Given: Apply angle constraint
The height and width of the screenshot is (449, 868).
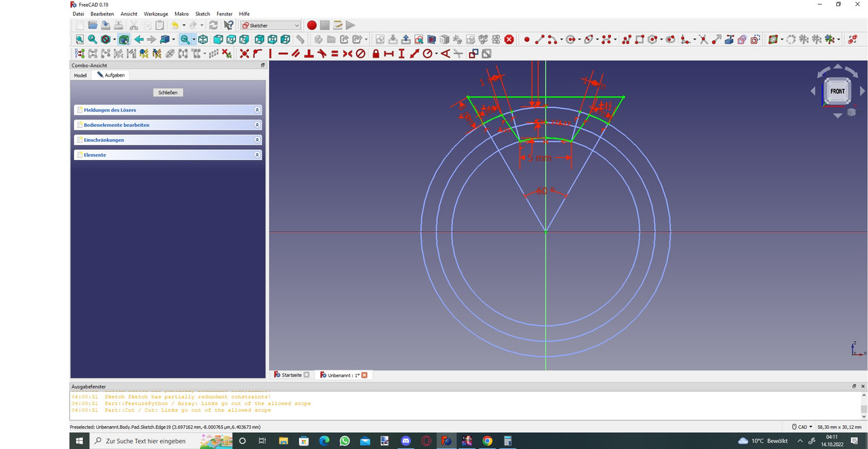Looking at the screenshot, I should (x=446, y=53).
